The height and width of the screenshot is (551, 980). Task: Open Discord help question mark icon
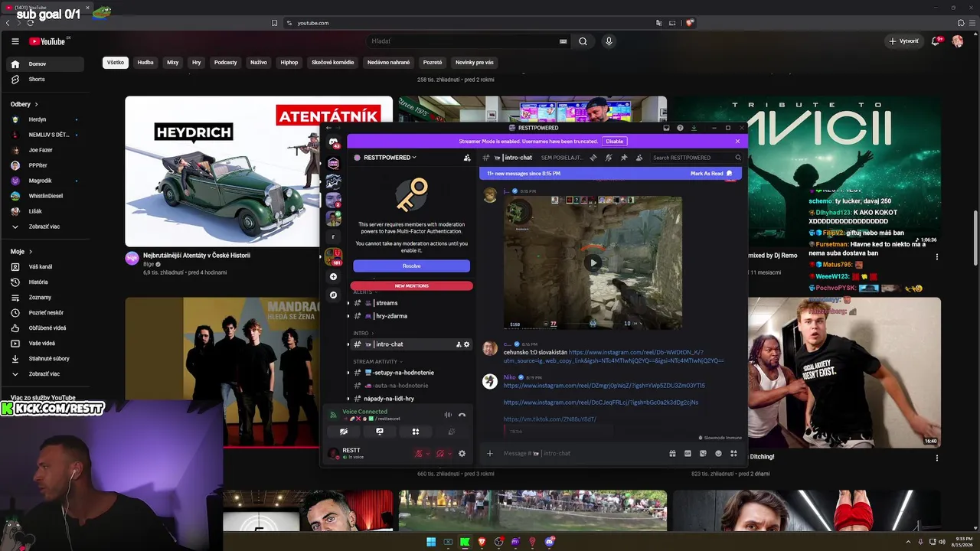(x=680, y=128)
